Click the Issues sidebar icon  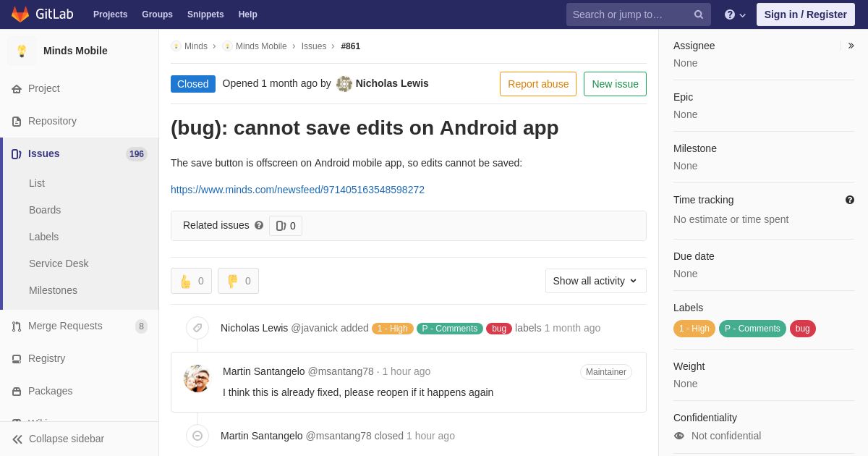17,154
